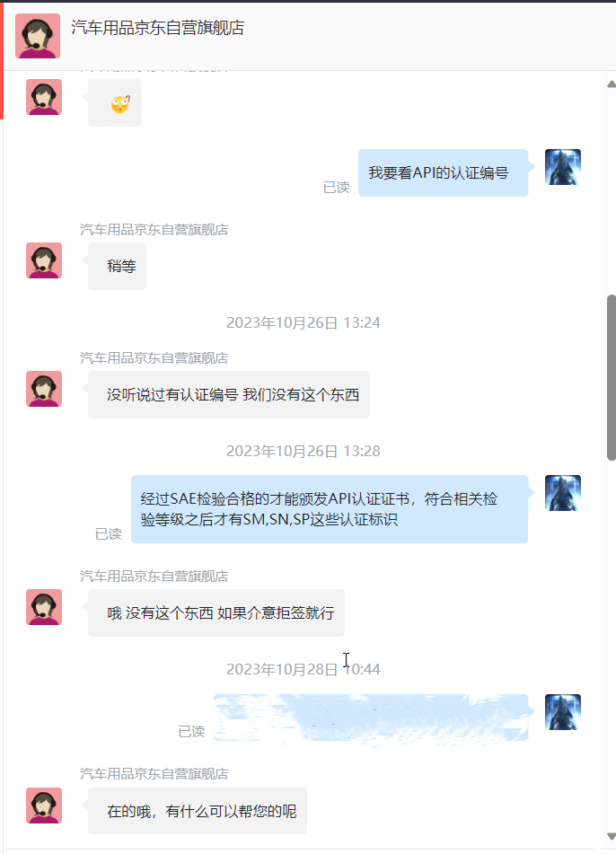Screen dimensions: 616x854
Task: Click my avatar next to 我要看API的认证编号
Action: click(563, 167)
